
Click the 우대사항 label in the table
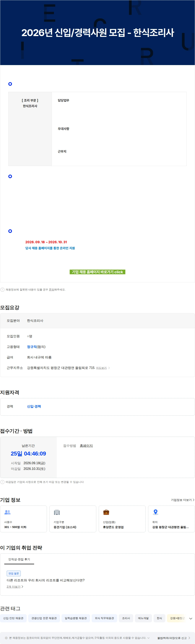(63, 129)
